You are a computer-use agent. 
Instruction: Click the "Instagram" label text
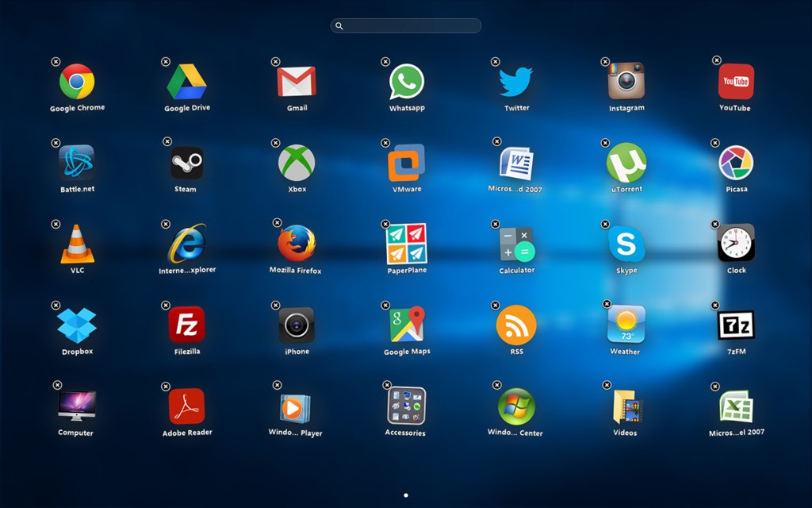point(626,108)
